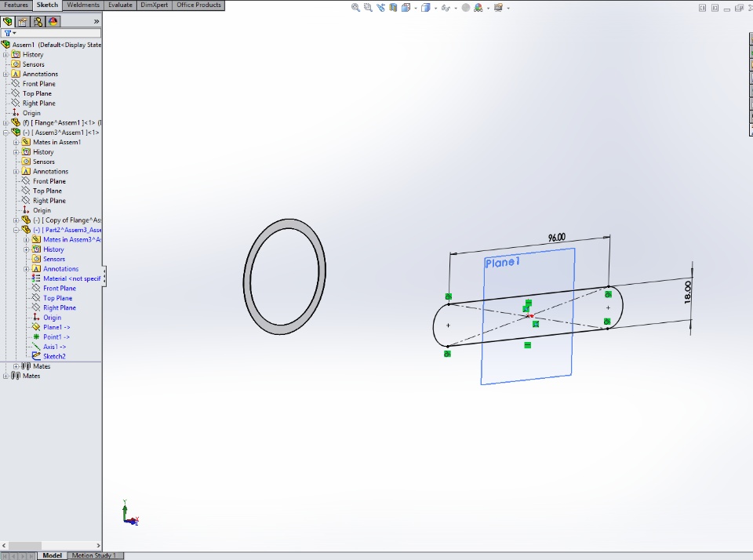Click the Hide/Show Items glasses icon
The width and height of the screenshot is (753, 560).
pyautogui.click(x=446, y=8)
